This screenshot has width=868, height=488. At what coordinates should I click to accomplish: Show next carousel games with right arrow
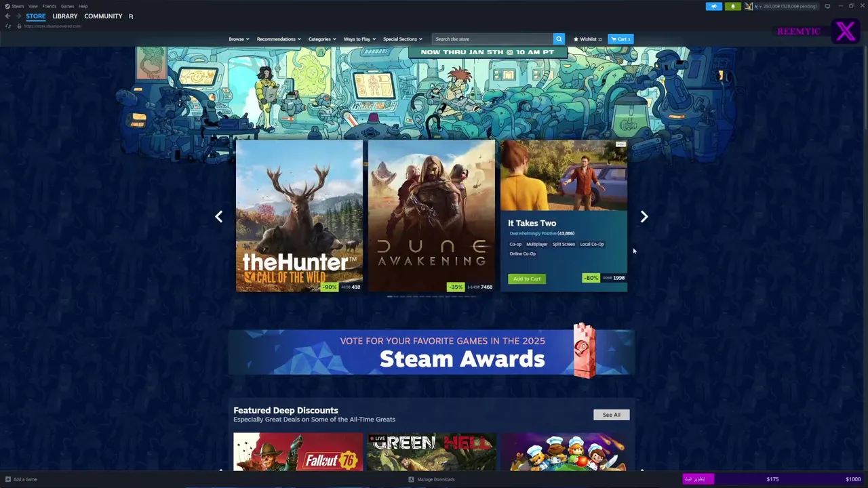[644, 216]
